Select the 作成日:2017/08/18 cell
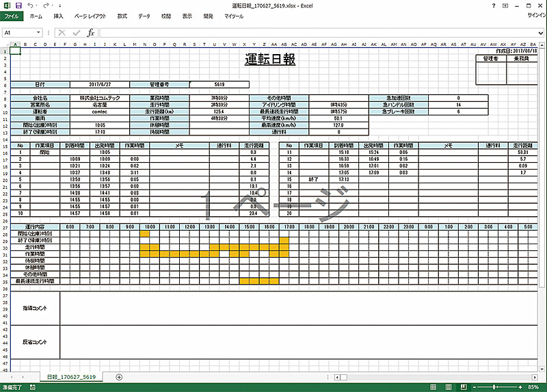The width and height of the screenshot is (547, 392). point(517,51)
